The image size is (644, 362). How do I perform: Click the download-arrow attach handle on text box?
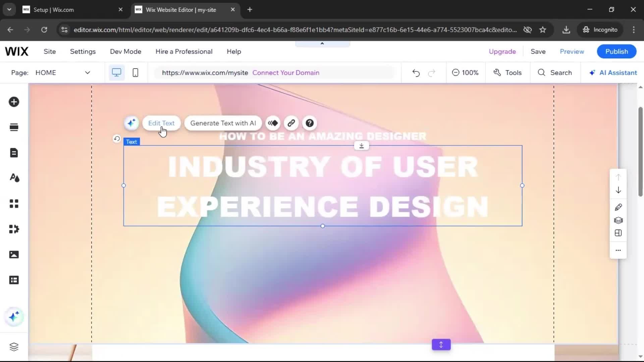click(362, 146)
